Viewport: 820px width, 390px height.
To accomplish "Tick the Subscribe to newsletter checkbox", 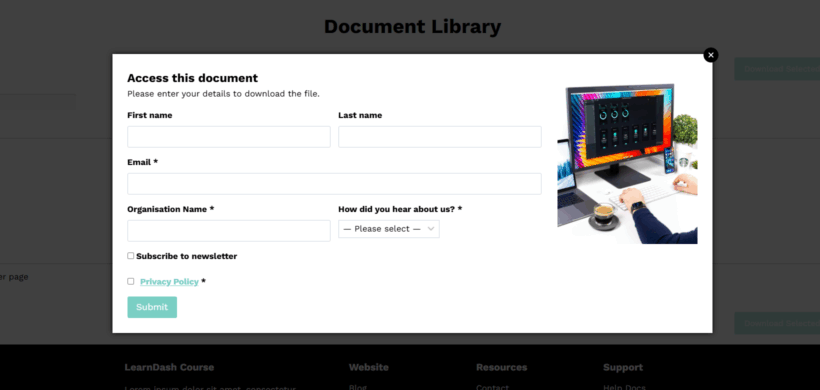I will pos(131,256).
